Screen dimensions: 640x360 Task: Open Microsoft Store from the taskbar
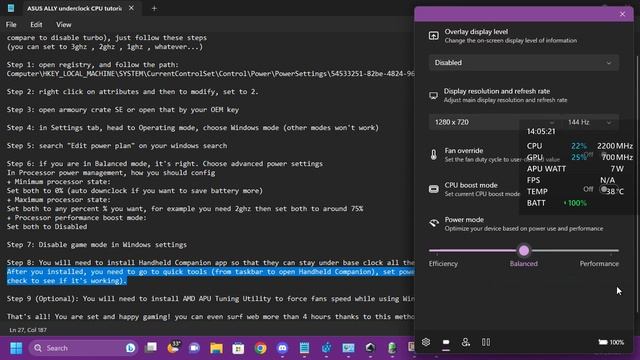pyautogui.click(x=238, y=348)
